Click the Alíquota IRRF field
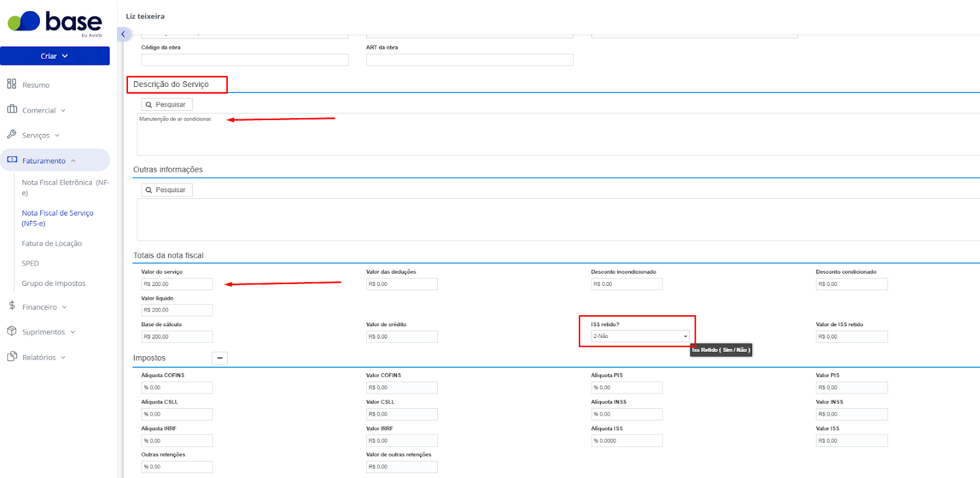The height and width of the screenshot is (478, 980). pyautogui.click(x=177, y=441)
